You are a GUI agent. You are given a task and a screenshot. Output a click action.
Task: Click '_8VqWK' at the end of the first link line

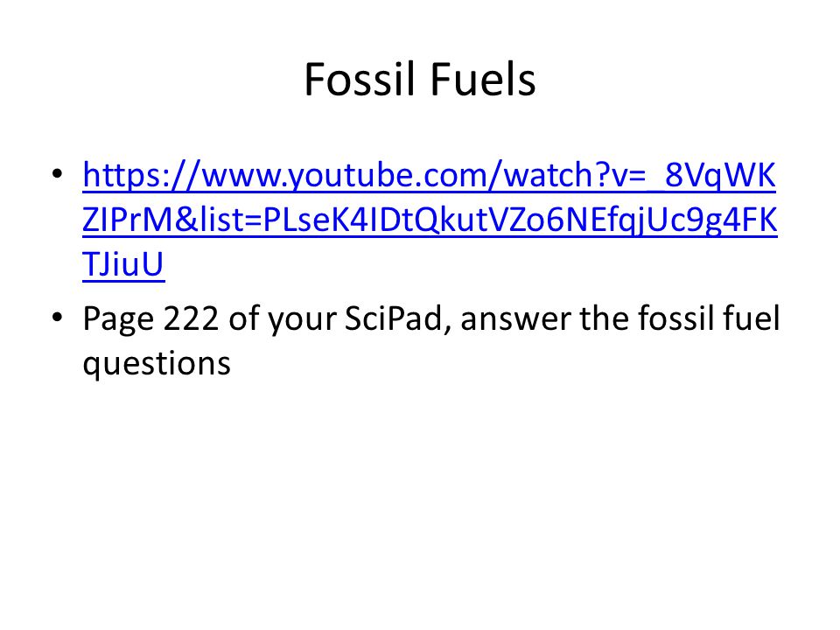(x=711, y=176)
